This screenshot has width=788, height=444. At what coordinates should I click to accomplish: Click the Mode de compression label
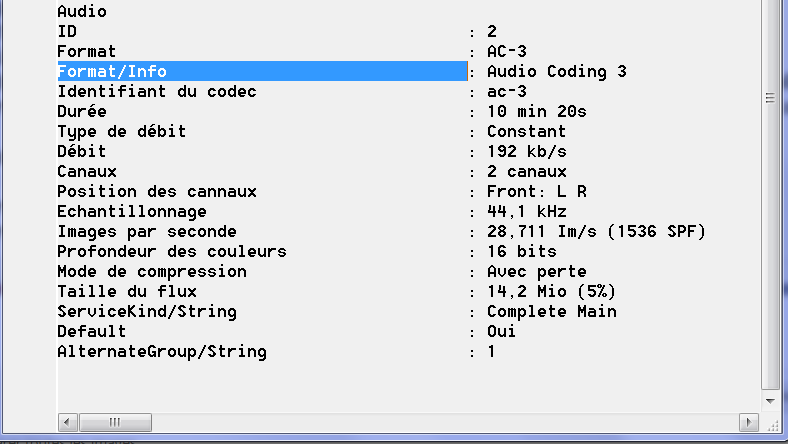click(151, 271)
